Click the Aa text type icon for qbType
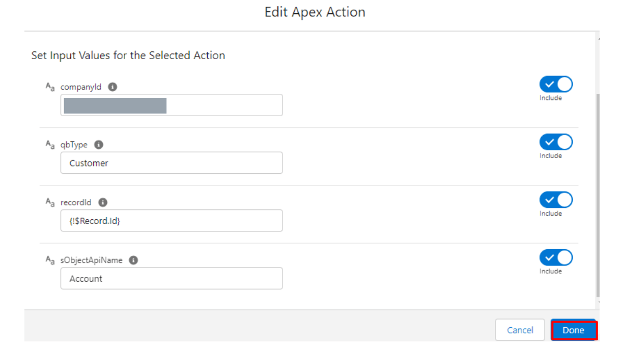Image resolution: width=644 pixels, height=343 pixels. (50, 145)
